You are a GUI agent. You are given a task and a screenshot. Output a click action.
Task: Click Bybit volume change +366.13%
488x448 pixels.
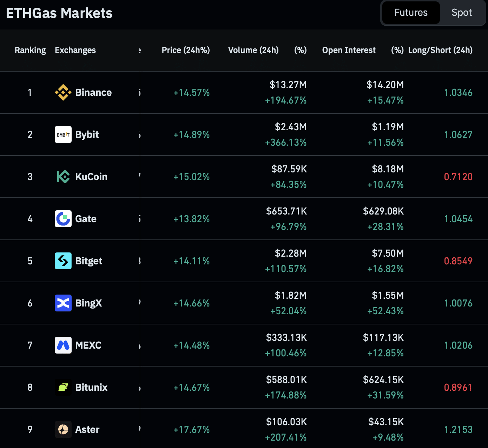coord(286,142)
